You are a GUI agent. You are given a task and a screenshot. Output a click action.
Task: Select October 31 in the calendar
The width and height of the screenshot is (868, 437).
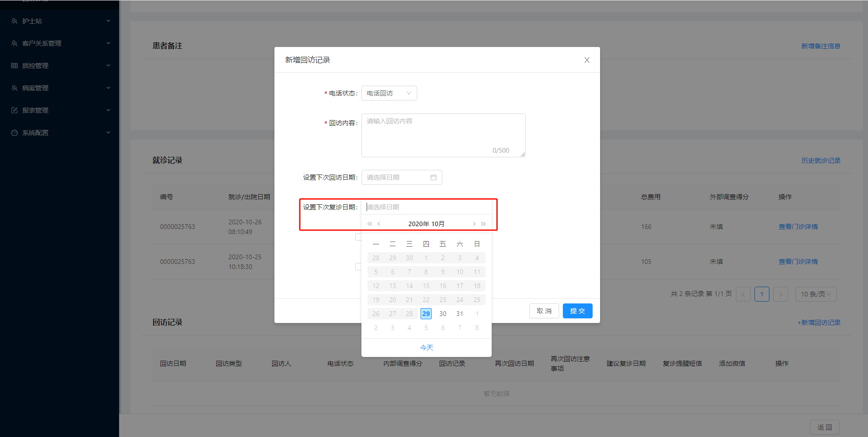460,314
